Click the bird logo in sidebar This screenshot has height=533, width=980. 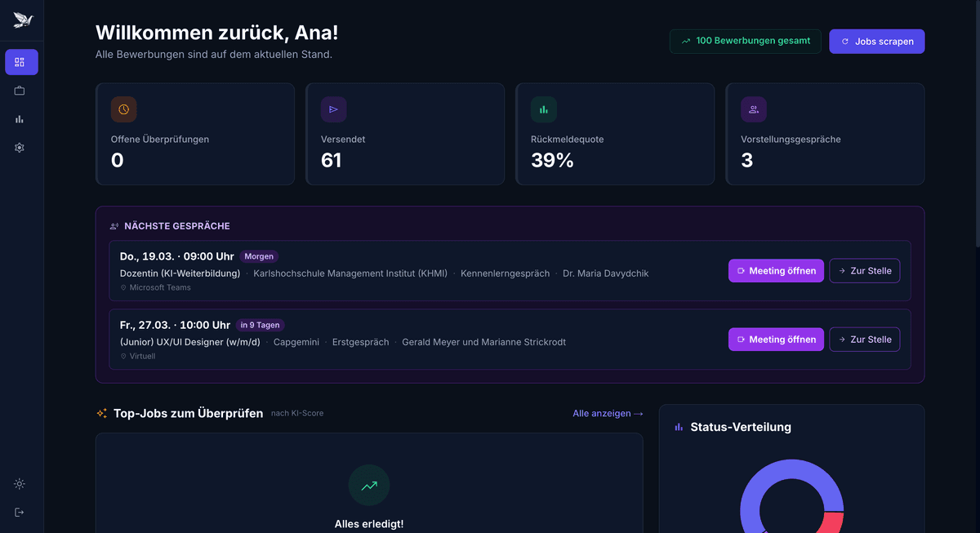(22, 20)
